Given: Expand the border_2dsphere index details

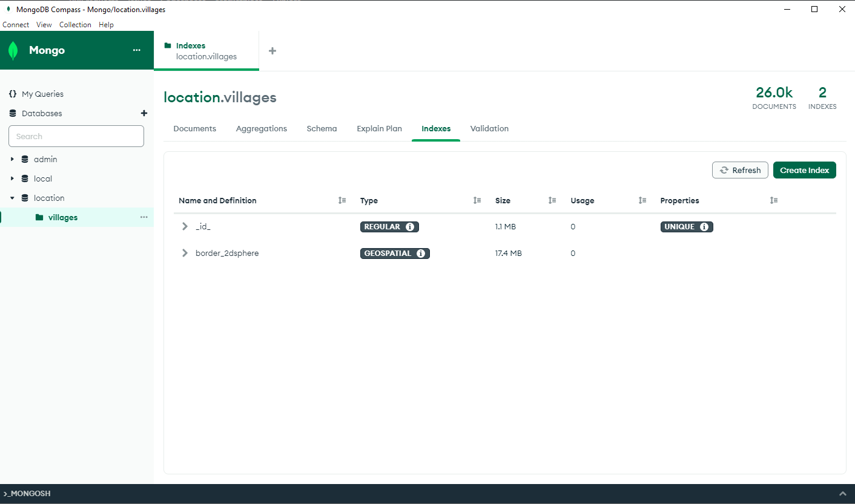Looking at the screenshot, I should (185, 253).
